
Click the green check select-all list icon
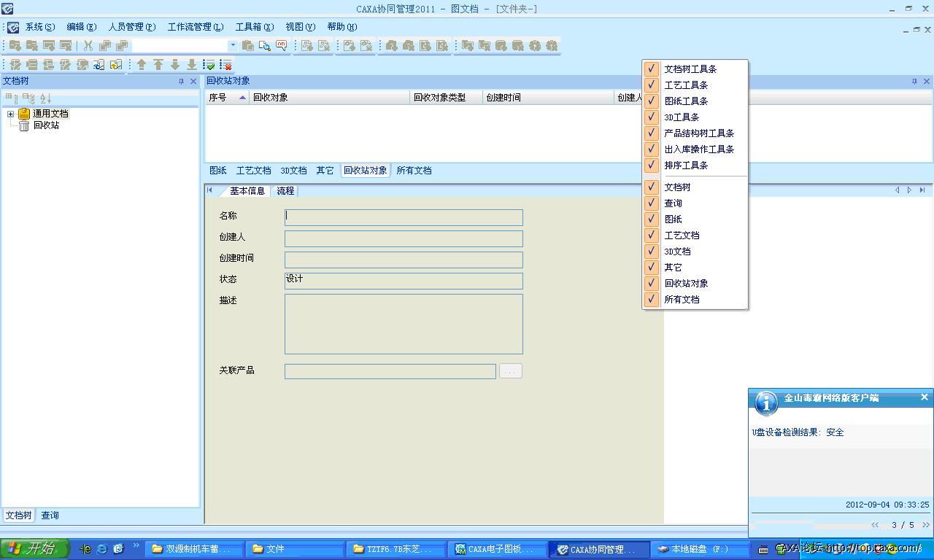tap(209, 65)
